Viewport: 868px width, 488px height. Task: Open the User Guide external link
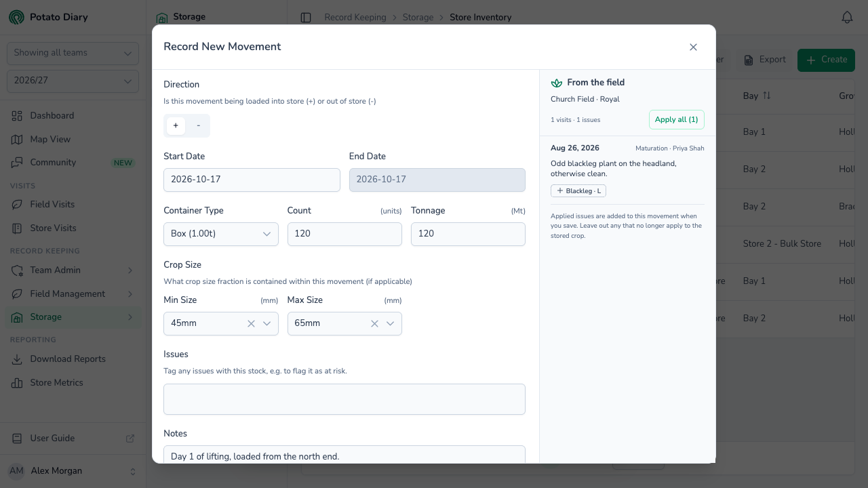click(x=73, y=439)
